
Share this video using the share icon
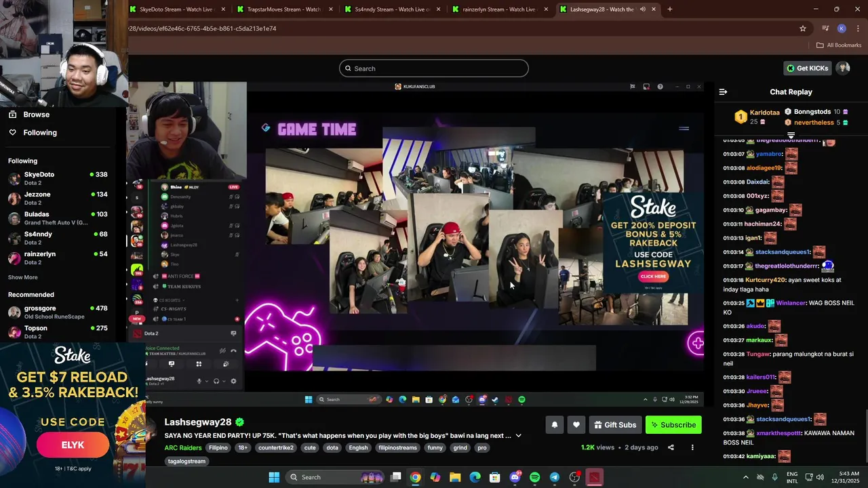point(671,447)
